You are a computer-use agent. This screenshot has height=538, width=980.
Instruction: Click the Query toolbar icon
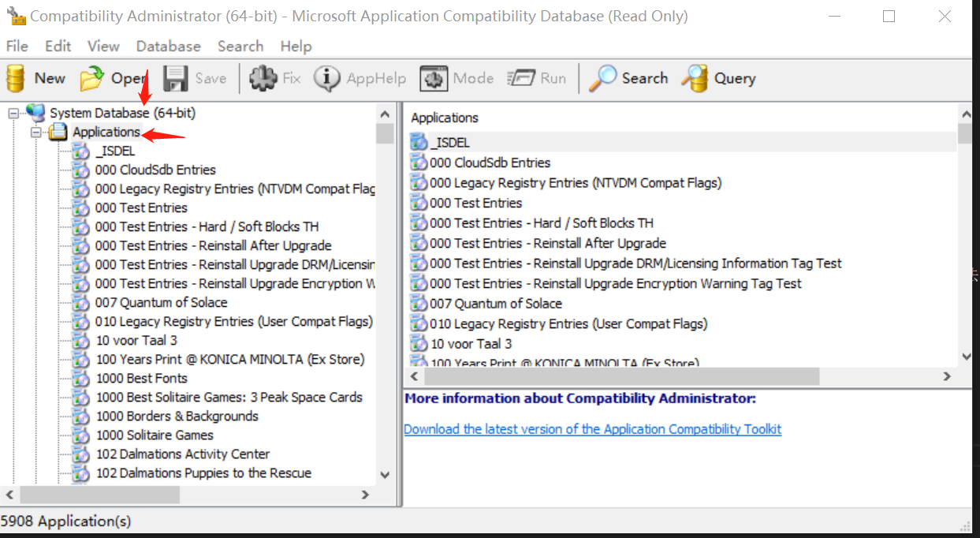click(x=695, y=78)
